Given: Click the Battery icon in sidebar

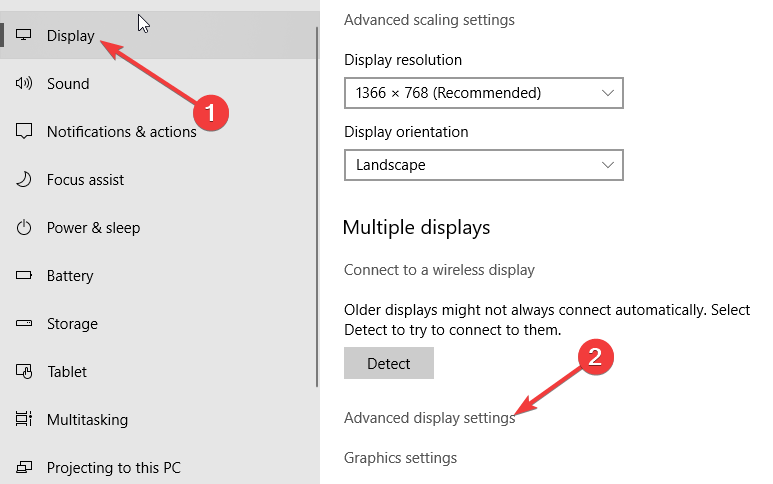Looking at the screenshot, I should point(24,275).
